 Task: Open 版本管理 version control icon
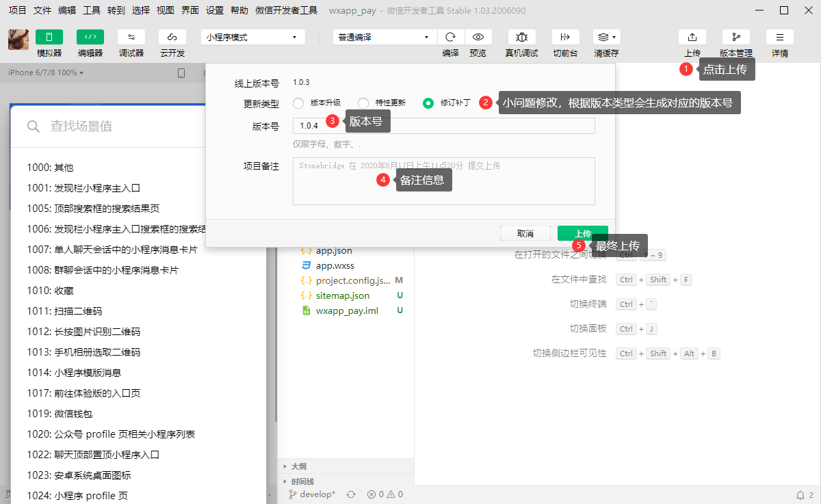pos(735,37)
